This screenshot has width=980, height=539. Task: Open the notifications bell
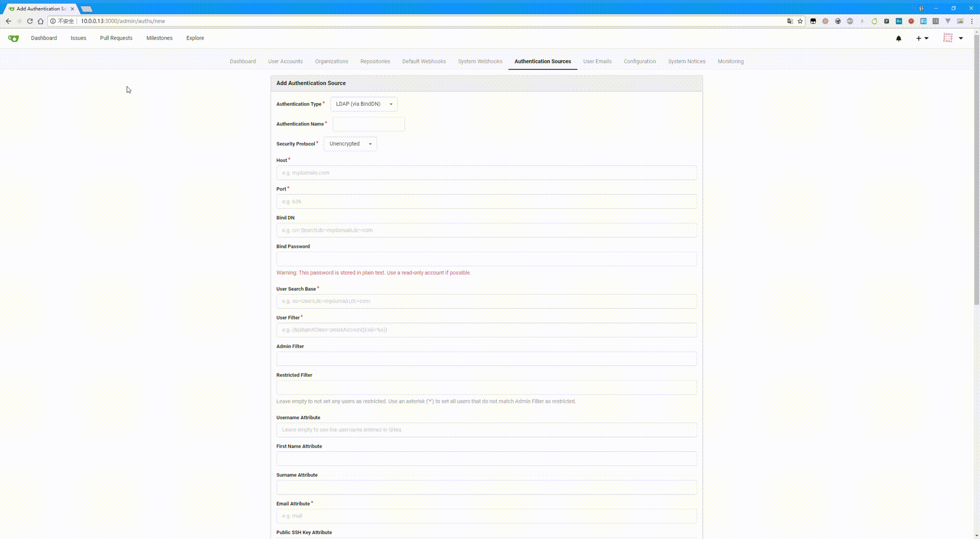tap(898, 38)
